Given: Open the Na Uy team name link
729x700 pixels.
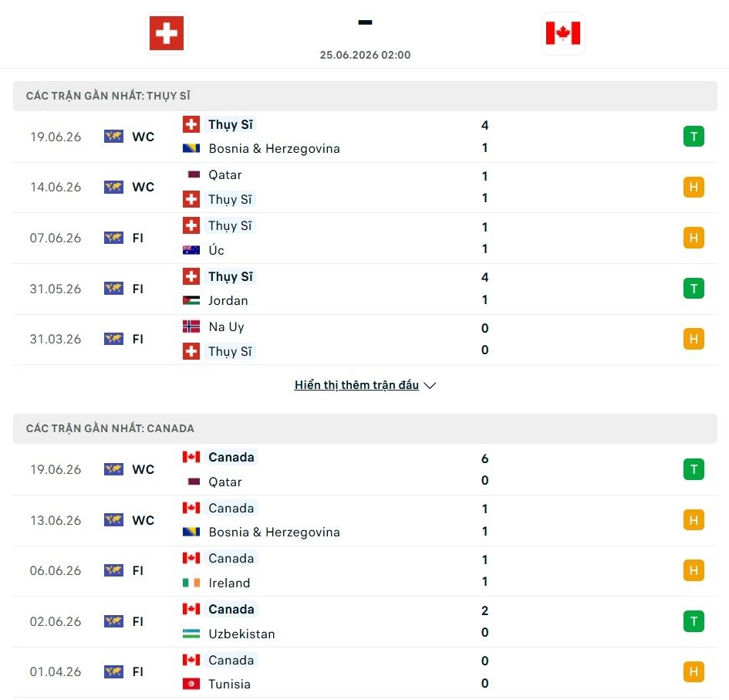Looking at the screenshot, I should coord(226,326).
